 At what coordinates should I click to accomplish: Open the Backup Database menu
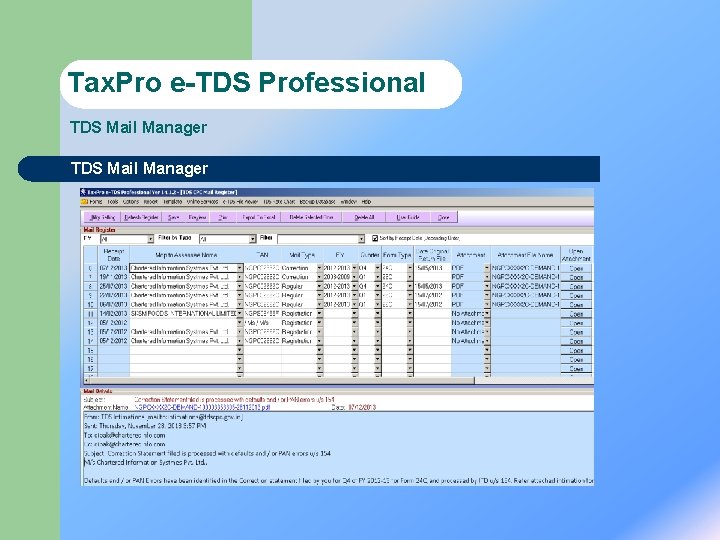pyautogui.click(x=317, y=202)
